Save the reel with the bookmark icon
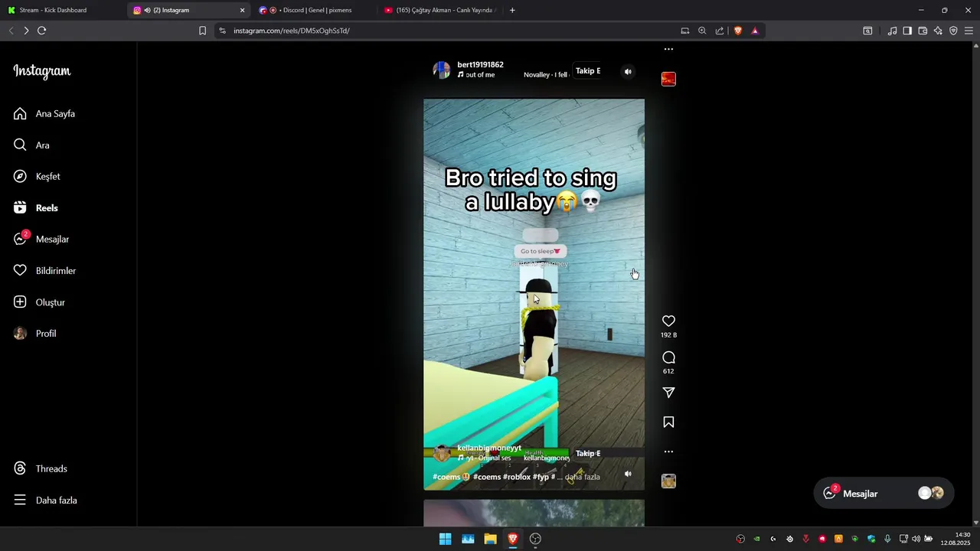Viewport: 980px width, 551px height. [x=668, y=422]
